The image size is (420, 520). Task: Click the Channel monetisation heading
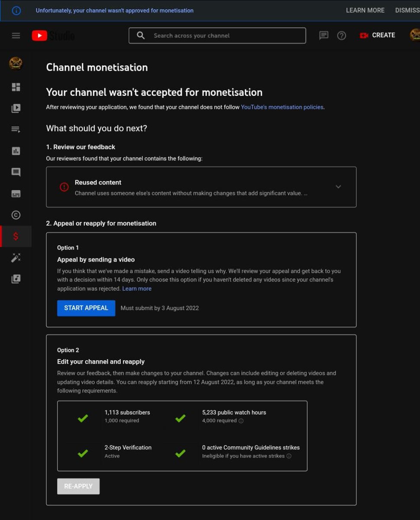coord(97,68)
